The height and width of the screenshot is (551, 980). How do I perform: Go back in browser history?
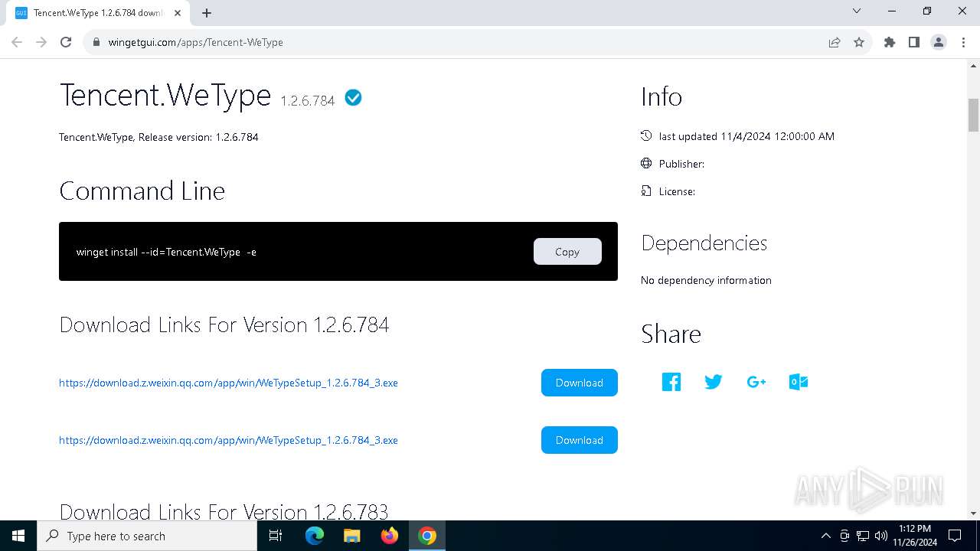(x=17, y=42)
